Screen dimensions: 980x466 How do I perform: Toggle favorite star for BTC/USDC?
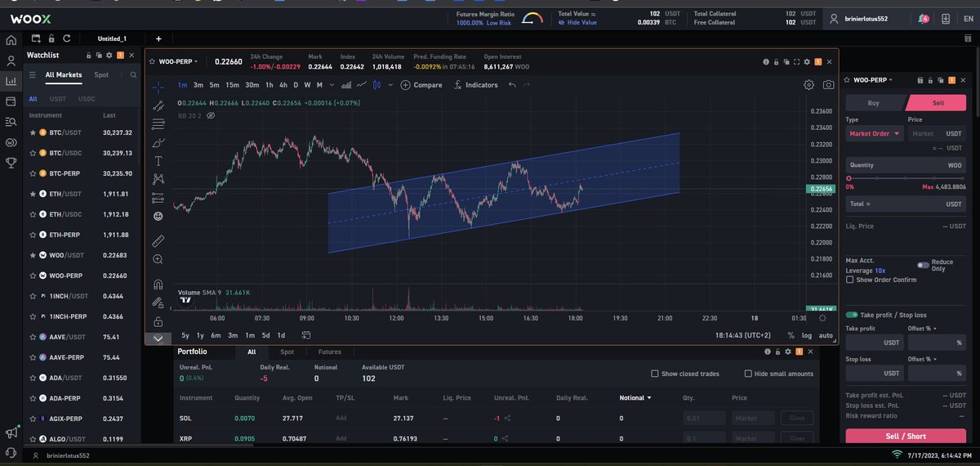32,153
